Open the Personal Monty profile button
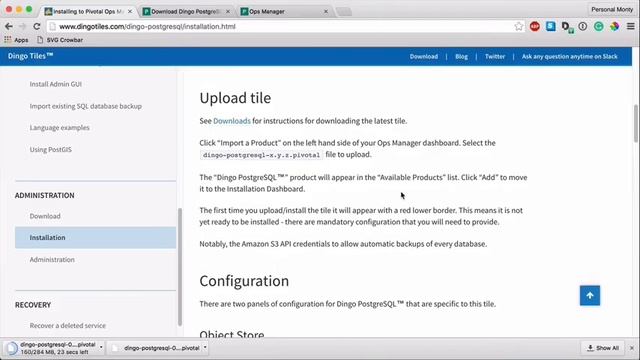Viewport: 640px width, 360px height. 612,9
